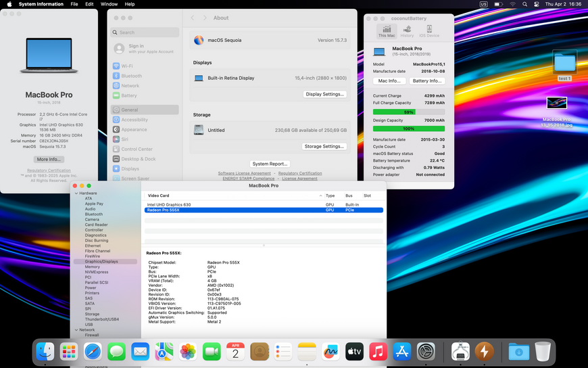Select MacBook Pro jpg file on desktop
This screenshot has width=588, height=368.
point(556,112)
